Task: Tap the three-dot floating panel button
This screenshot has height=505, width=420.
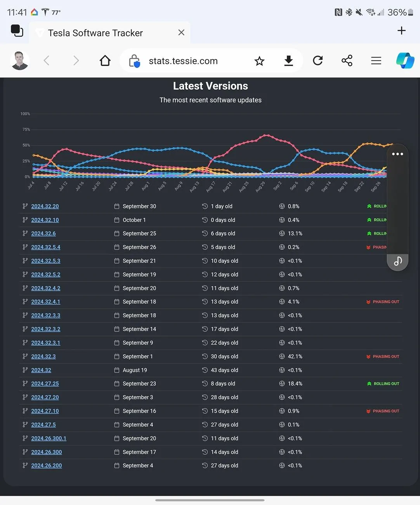Action: coord(397,154)
